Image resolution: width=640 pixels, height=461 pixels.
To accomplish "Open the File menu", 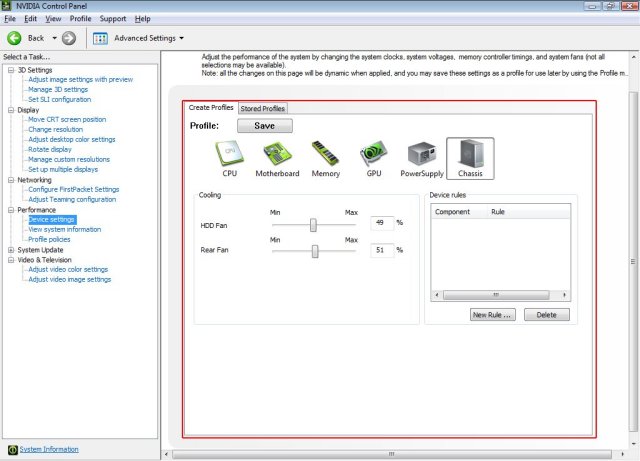I will (x=10, y=19).
